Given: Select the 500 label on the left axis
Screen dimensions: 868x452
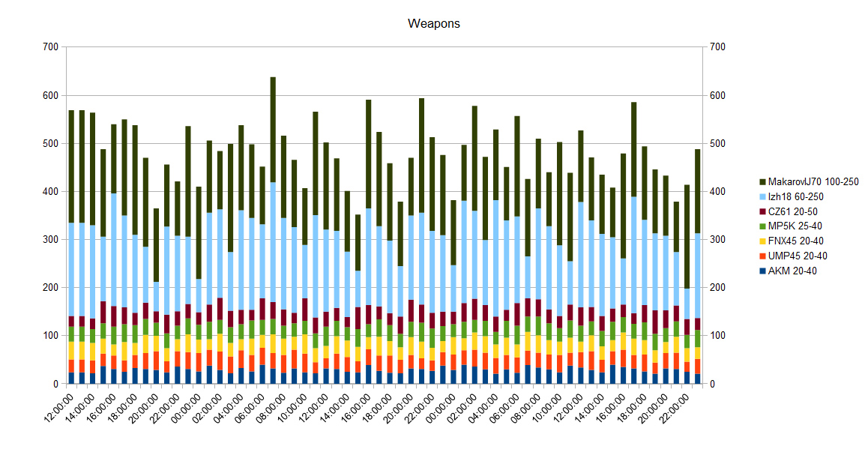Looking at the screenshot, I should click(x=50, y=143).
